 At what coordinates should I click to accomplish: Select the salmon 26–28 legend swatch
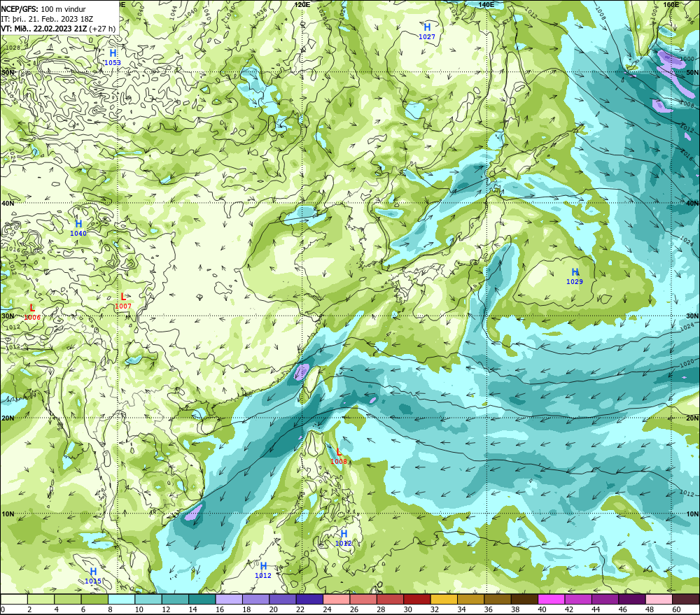pos(363,600)
